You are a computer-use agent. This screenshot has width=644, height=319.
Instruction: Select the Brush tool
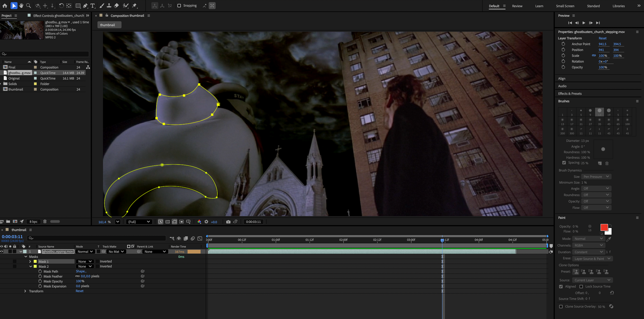pos(102,6)
